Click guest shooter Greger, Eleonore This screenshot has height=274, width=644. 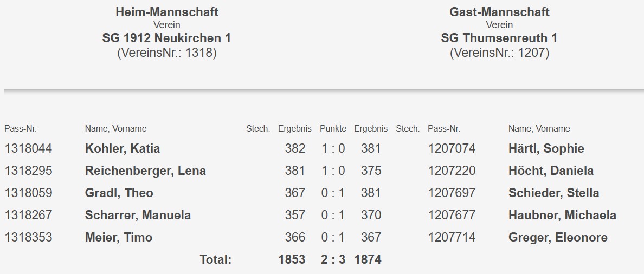point(558,238)
